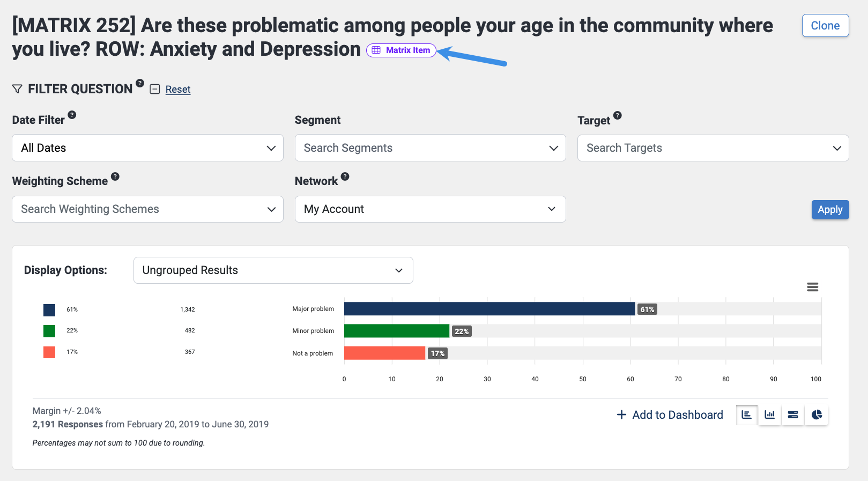The height and width of the screenshot is (481, 868).
Task: Open the Ungrouped Results display dropdown
Action: pyautogui.click(x=273, y=270)
